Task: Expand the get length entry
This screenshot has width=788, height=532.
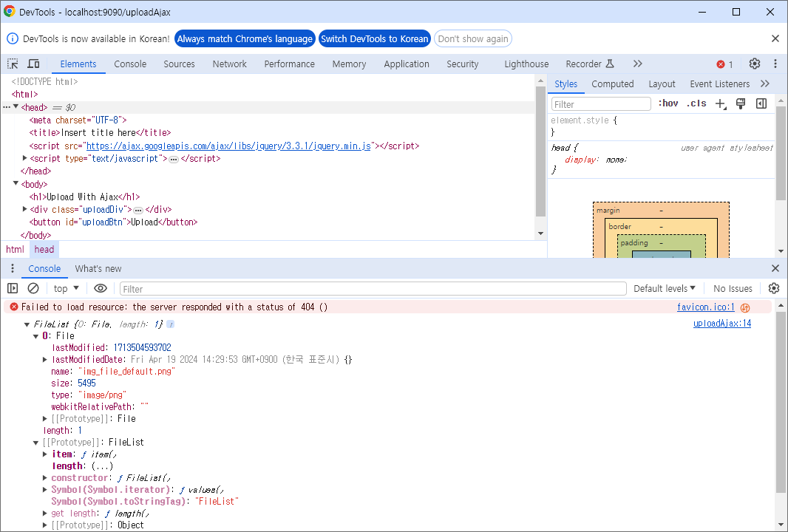Action: point(45,514)
